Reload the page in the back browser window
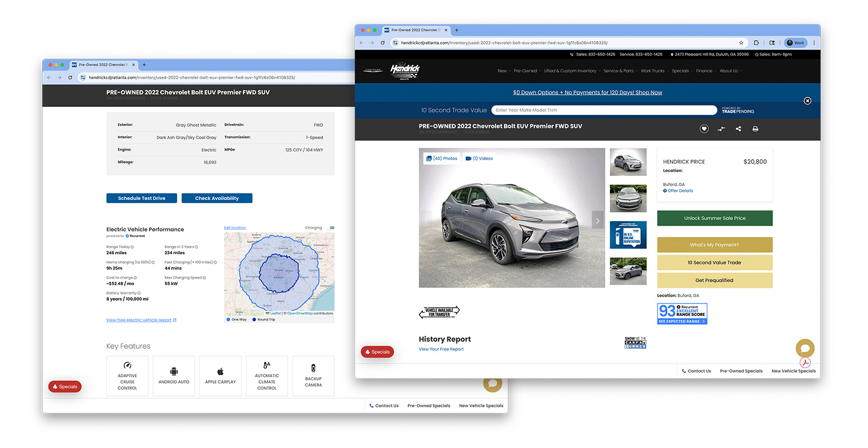 [70, 77]
